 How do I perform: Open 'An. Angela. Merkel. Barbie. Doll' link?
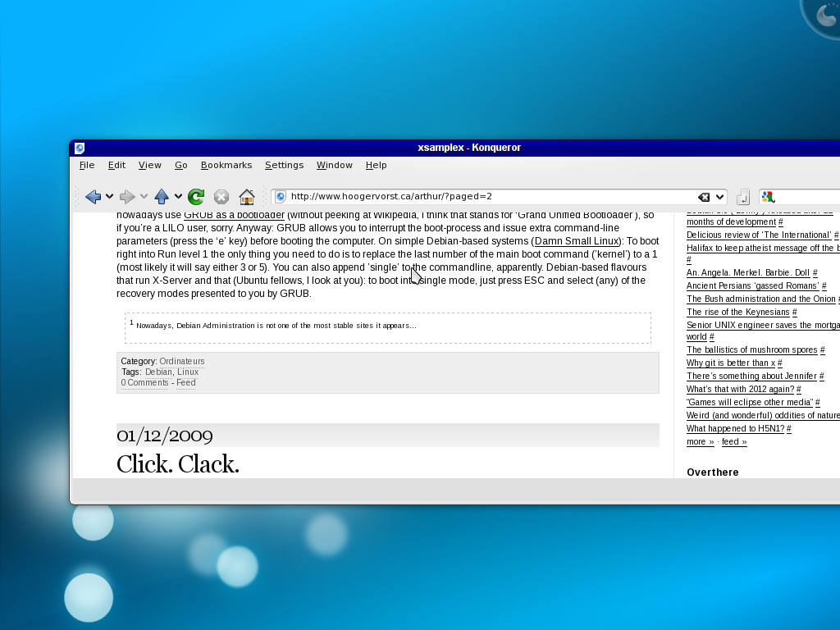(748, 272)
